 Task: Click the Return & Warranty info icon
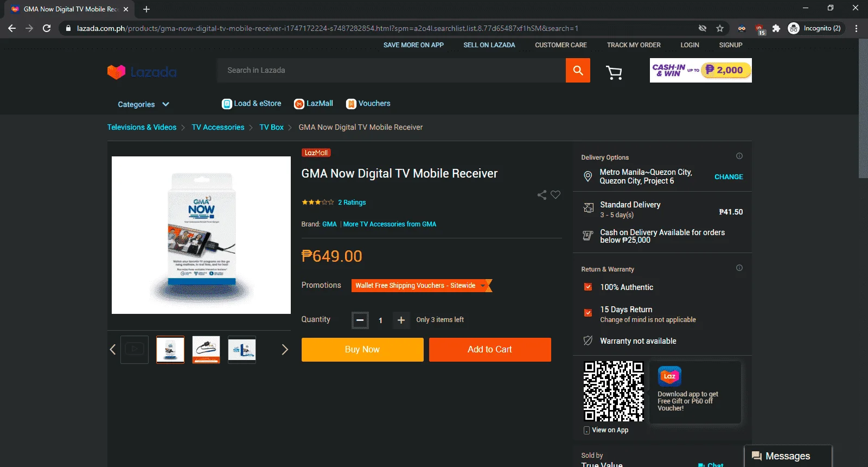click(739, 268)
